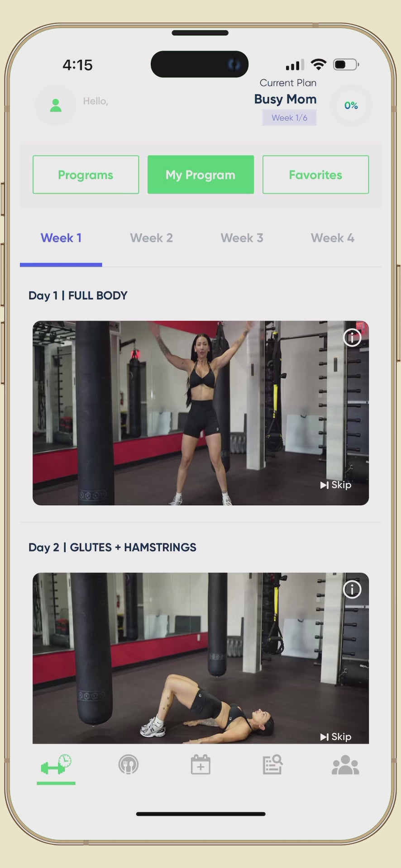Show info for Day 2 Glutes + Hamstrings
Screen dimensions: 401x868
tap(352, 590)
